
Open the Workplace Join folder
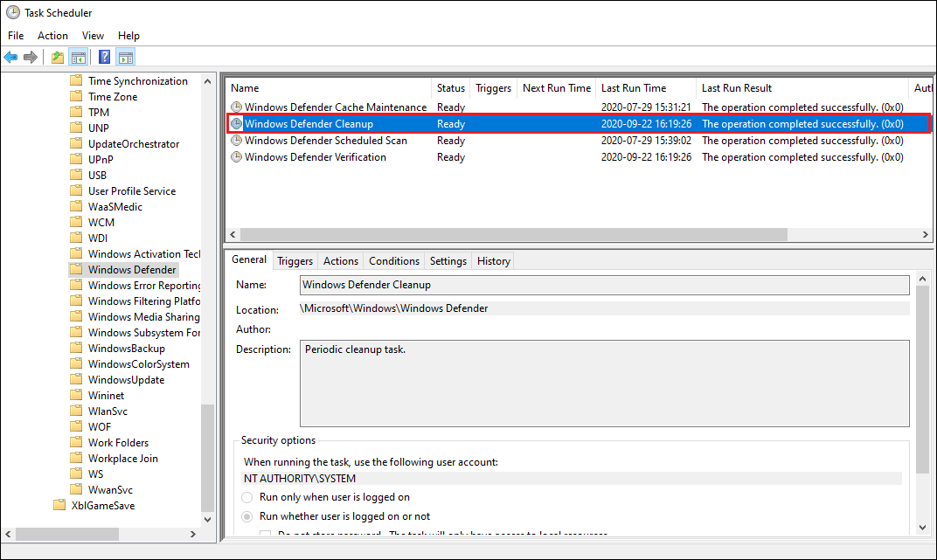click(x=123, y=459)
